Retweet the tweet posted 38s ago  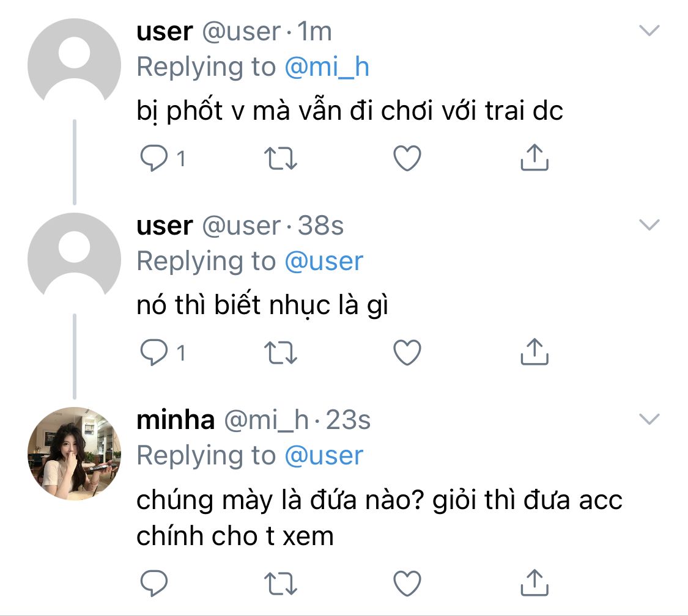280,353
